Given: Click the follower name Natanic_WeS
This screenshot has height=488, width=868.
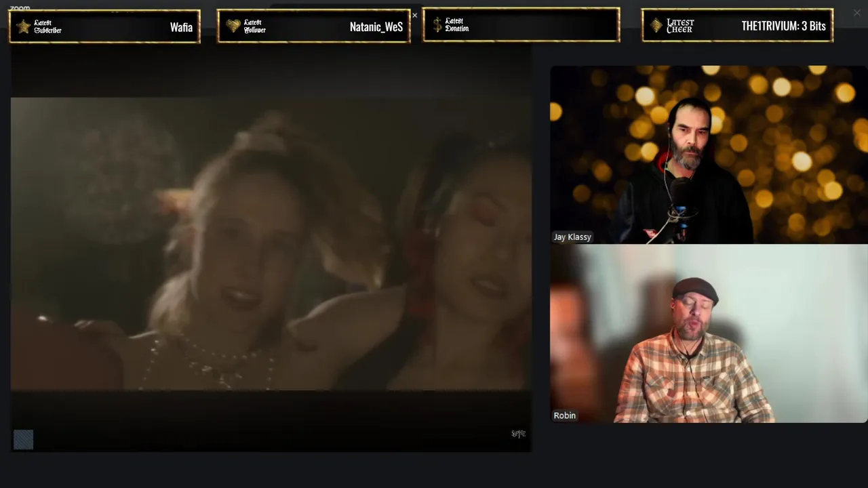Looking at the screenshot, I should point(376,27).
